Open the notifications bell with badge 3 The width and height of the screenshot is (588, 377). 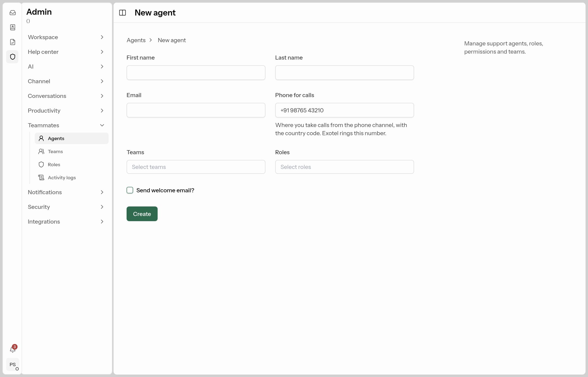point(13,349)
